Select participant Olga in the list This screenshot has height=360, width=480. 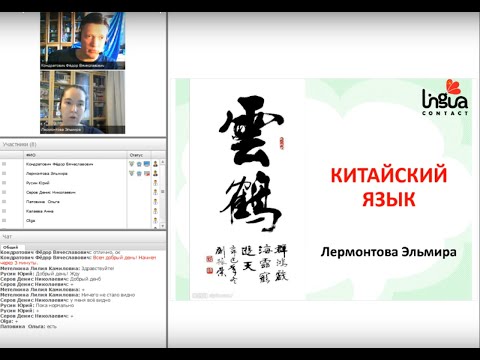30,220
